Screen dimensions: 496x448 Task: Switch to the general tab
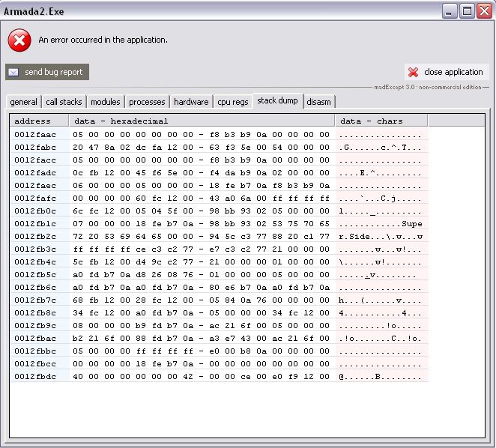(x=23, y=102)
